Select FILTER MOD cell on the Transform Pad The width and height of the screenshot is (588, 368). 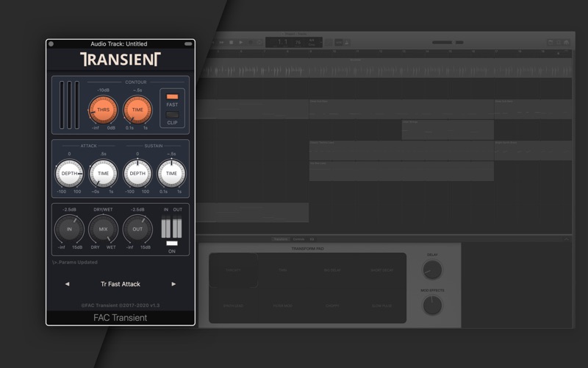click(x=282, y=305)
